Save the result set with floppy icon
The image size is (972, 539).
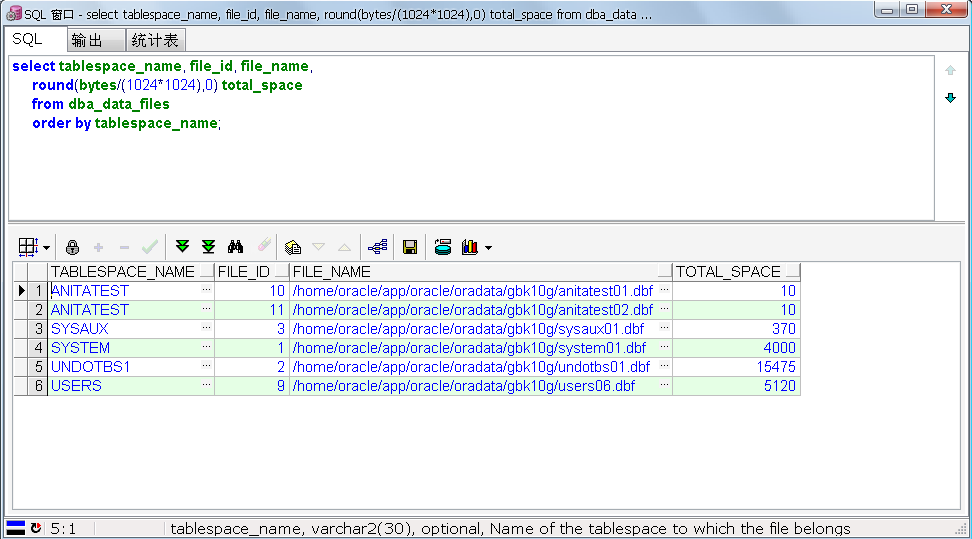(x=410, y=247)
